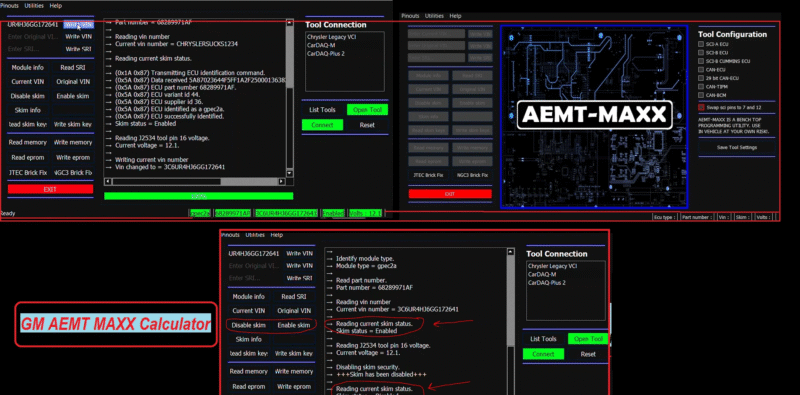Check the CAN-BCM option
800x395 pixels.
point(701,95)
